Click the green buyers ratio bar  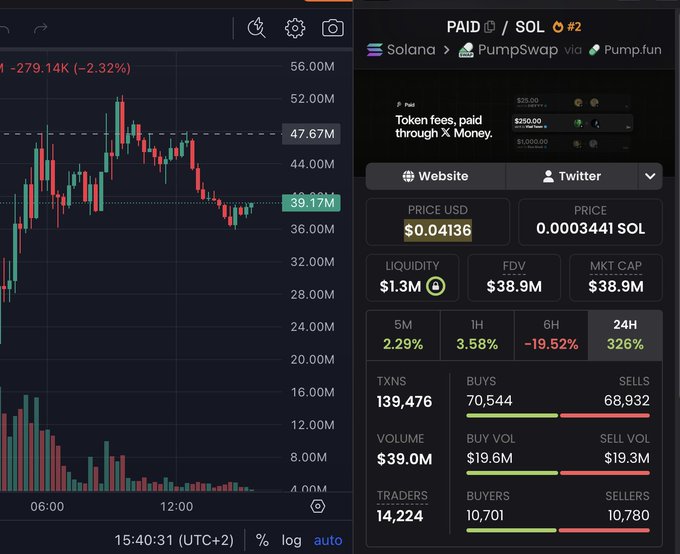point(511,530)
